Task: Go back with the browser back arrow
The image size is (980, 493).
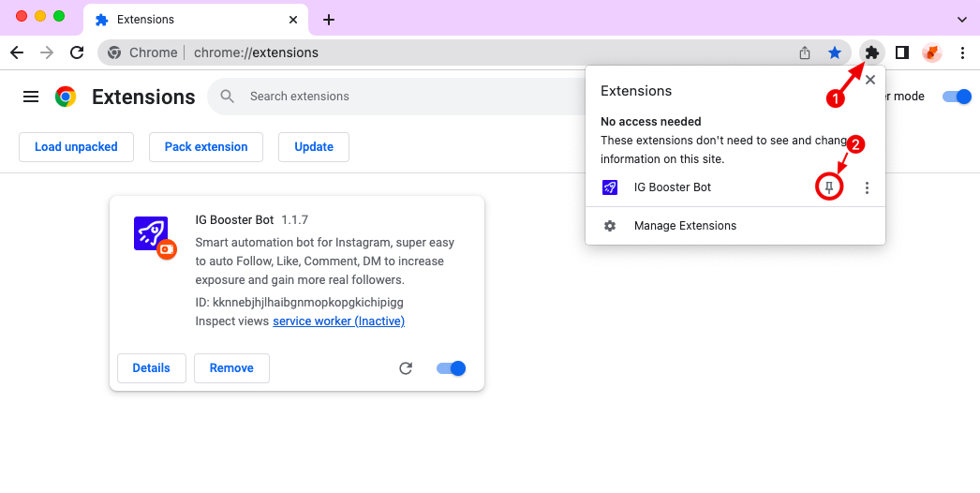Action: 17,52
